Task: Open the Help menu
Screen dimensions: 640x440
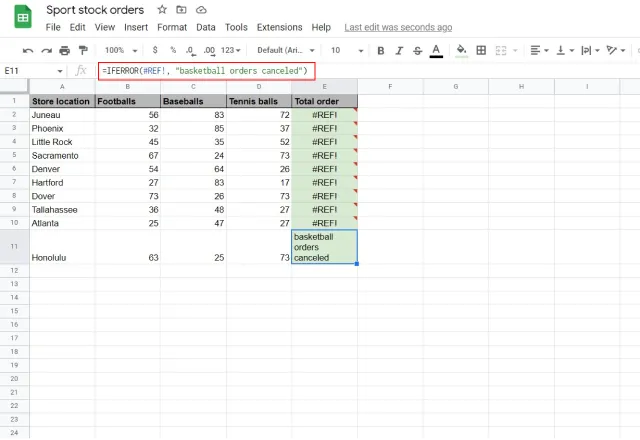Action: (x=321, y=27)
